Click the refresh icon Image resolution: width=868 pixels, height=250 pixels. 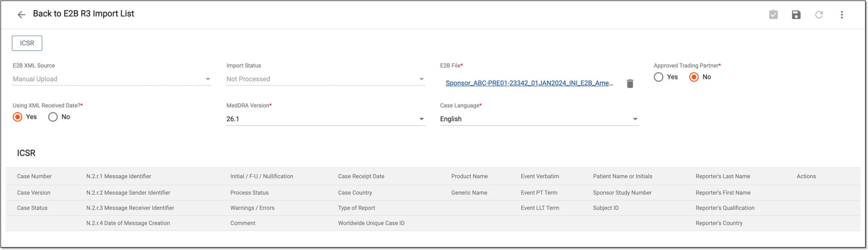coord(819,15)
